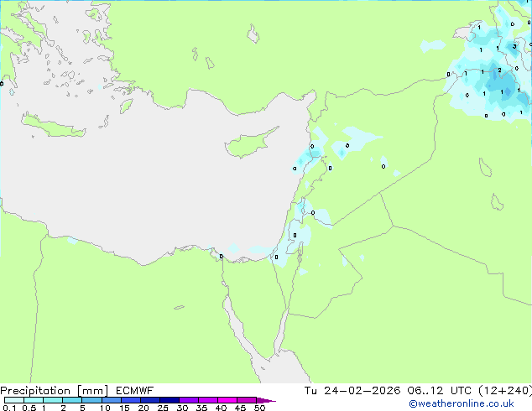This screenshot has height=411, width=532.
Task: Click the 1–2 mm legend swatch
Action: click(x=53, y=400)
